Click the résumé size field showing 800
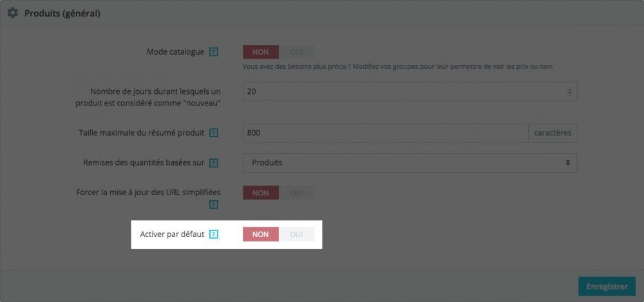Image resolution: width=644 pixels, height=302 pixels. coord(385,133)
